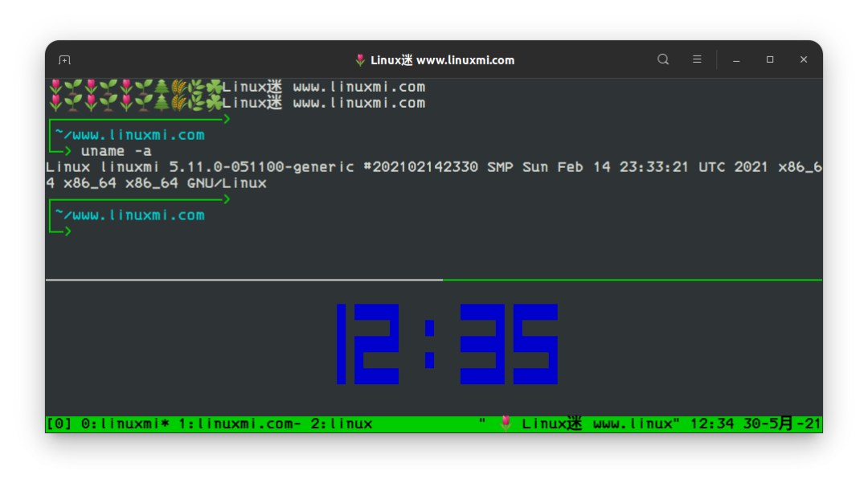
Task: Click the pane title in the status bar
Action: tap(579, 424)
